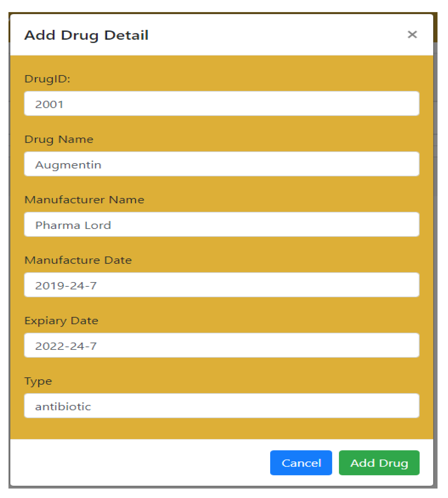Focus the Drug Name field containing Augmentin
Viewport: 448px width, 498px height.
tap(222, 164)
